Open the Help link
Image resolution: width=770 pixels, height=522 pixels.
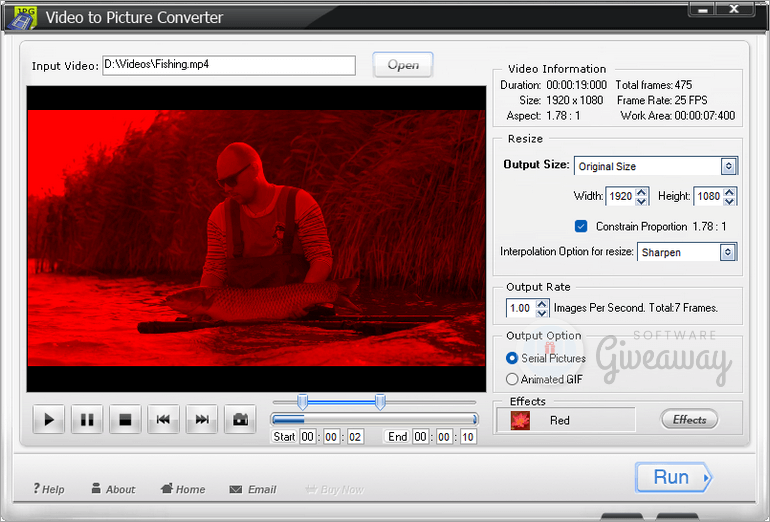point(49,489)
